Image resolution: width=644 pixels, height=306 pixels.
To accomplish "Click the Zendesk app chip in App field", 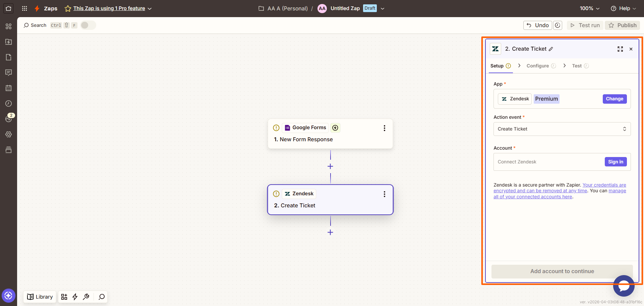I will [x=515, y=99].
